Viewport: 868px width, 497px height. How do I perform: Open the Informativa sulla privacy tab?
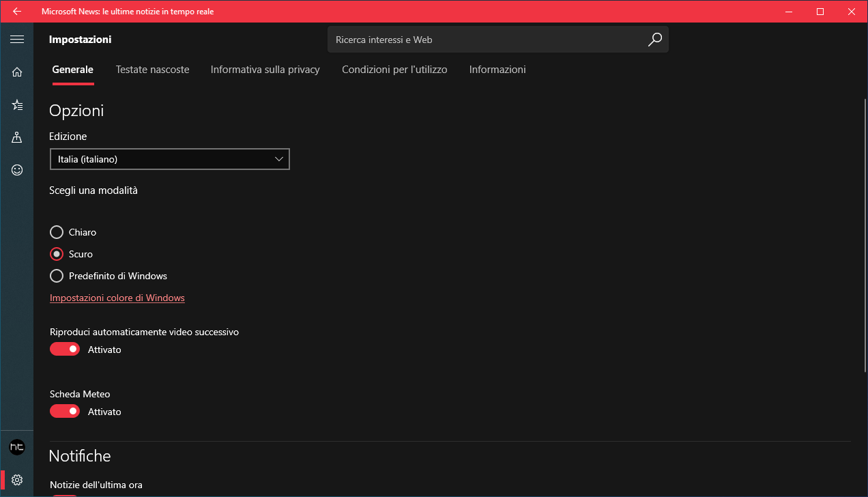click(x=265, y=70)
